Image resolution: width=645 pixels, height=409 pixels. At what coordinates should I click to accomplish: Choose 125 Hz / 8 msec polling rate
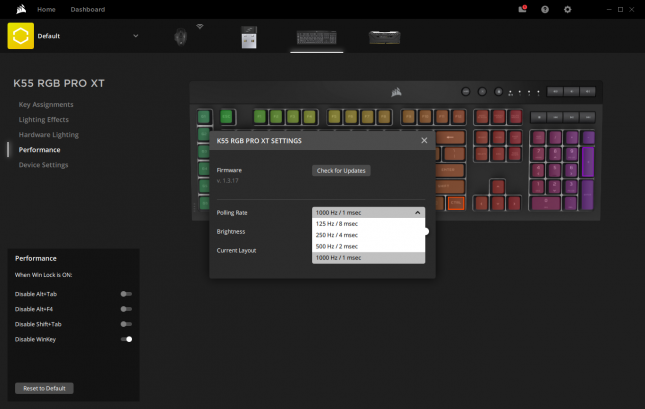pyautogui.click(x=368, y=224)
